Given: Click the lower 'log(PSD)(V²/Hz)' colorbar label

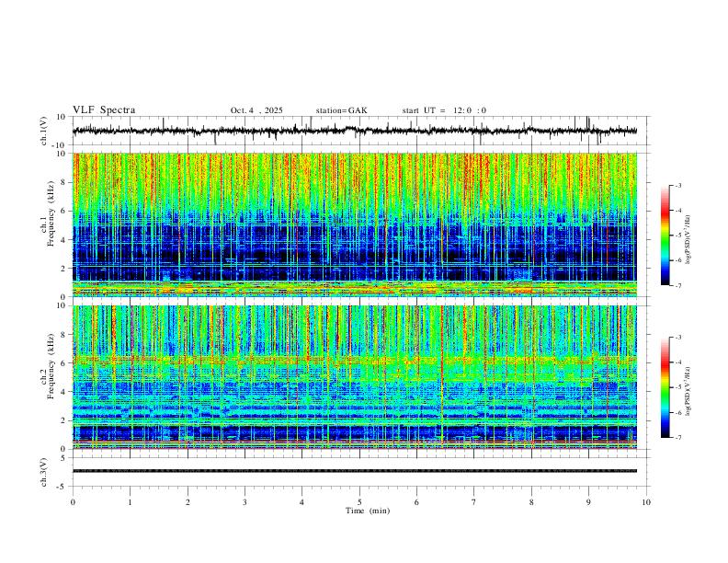Looking at the screenshot, I should 688,391.
